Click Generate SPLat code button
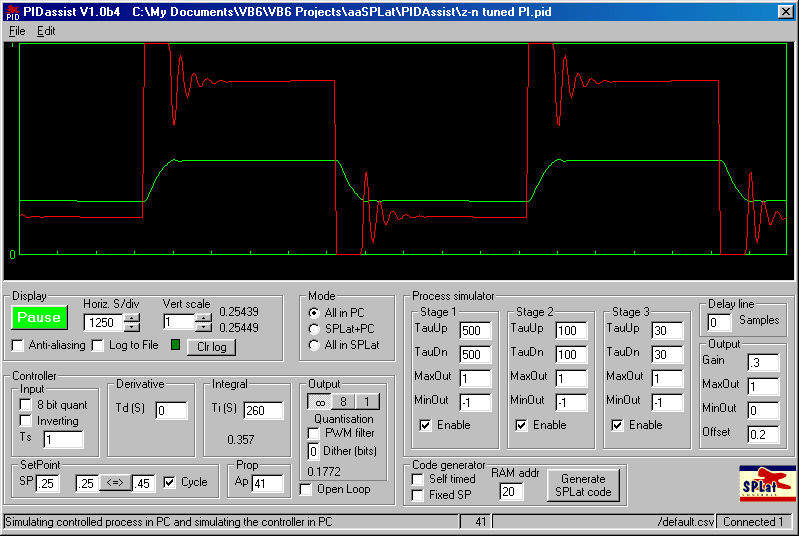799x536 pixels. click(583, 486)
